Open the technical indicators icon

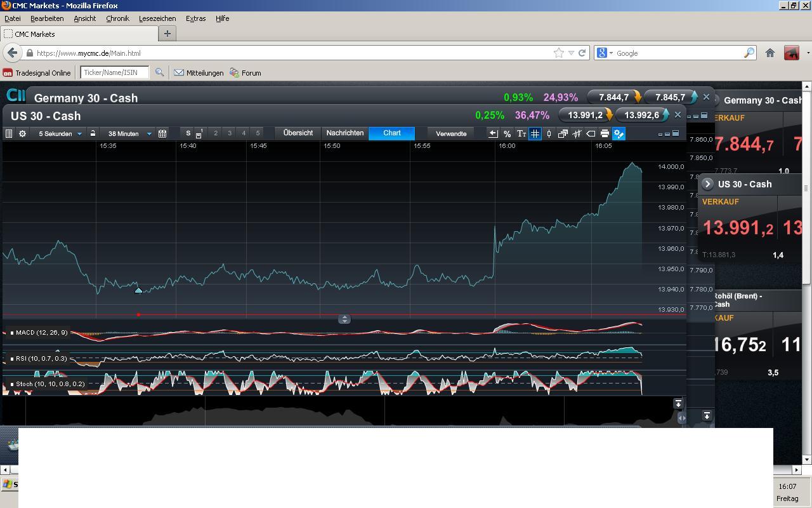point(577,133)
